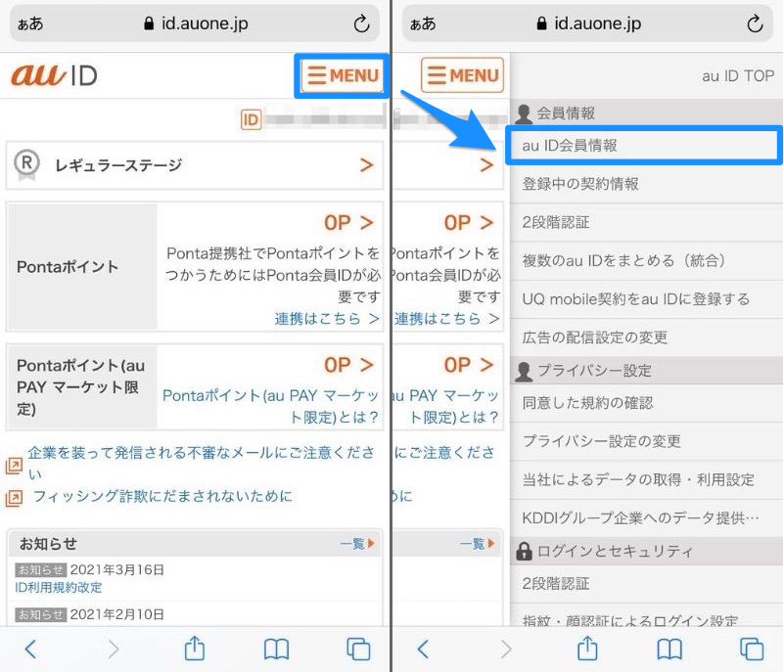Image resolution: width=784 pixels, height=672 pixels.
Task: Select プライバシー設定の変更 menu item
Action: (647, 441)
